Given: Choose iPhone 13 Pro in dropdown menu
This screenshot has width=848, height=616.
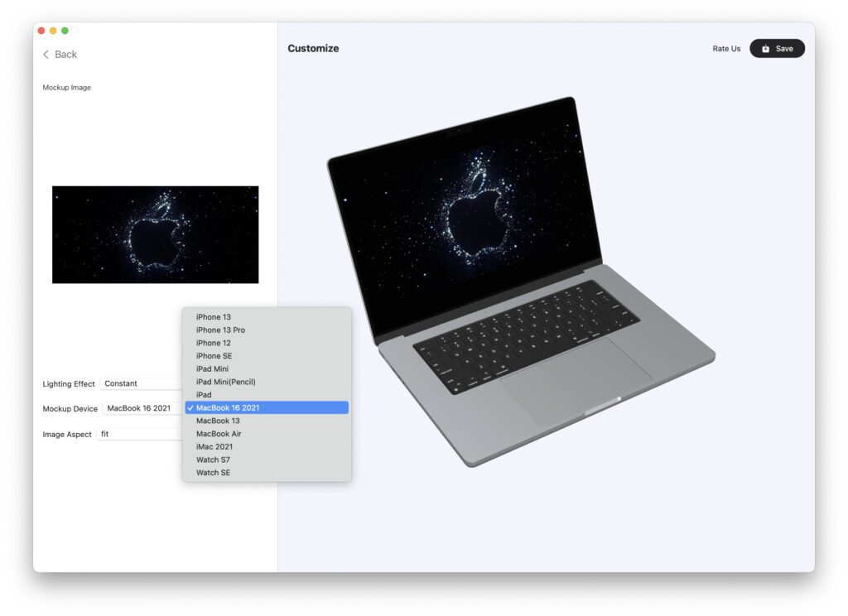Looking at the screenshot, I should pyautogui.click(x=220, y=330).
